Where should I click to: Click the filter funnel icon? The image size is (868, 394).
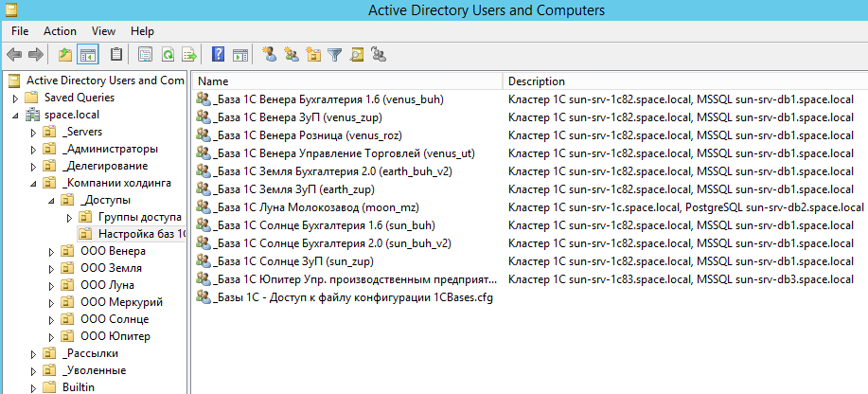pos(334,55)
